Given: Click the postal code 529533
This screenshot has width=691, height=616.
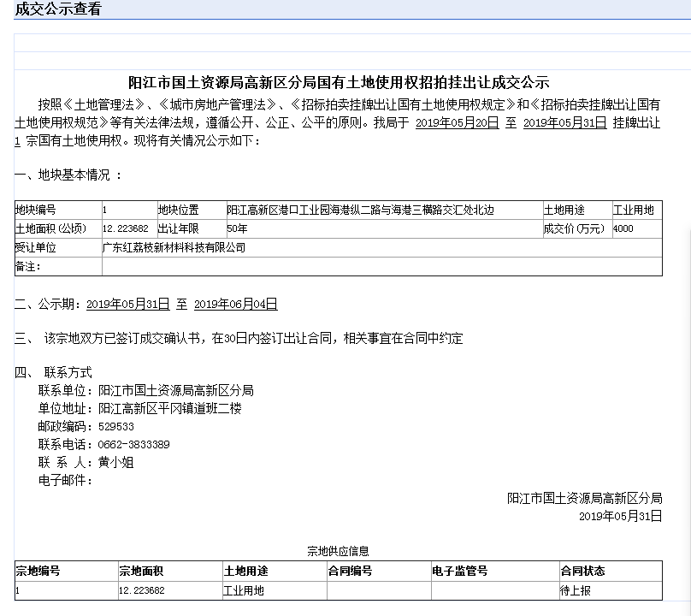Looking at the screenshot, I should click(116, 426).
